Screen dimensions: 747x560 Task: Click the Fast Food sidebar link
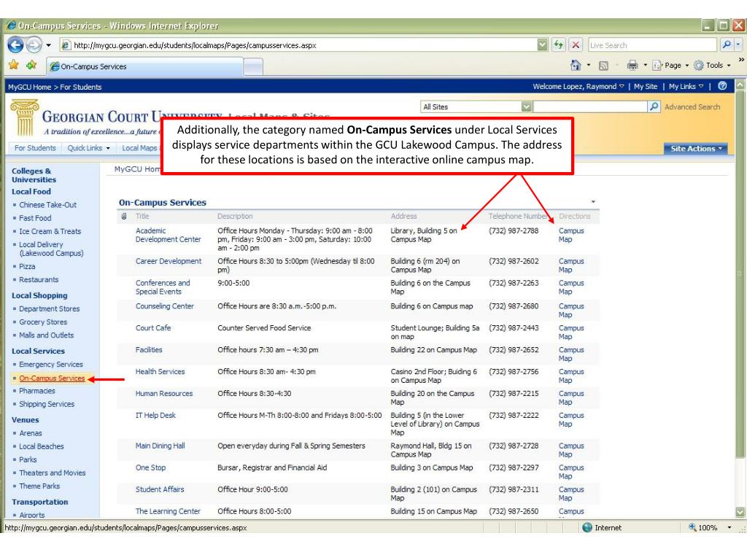35,218
